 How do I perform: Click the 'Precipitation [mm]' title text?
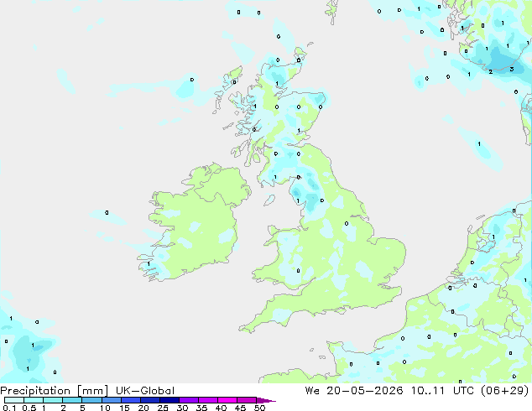click(54, 391)
